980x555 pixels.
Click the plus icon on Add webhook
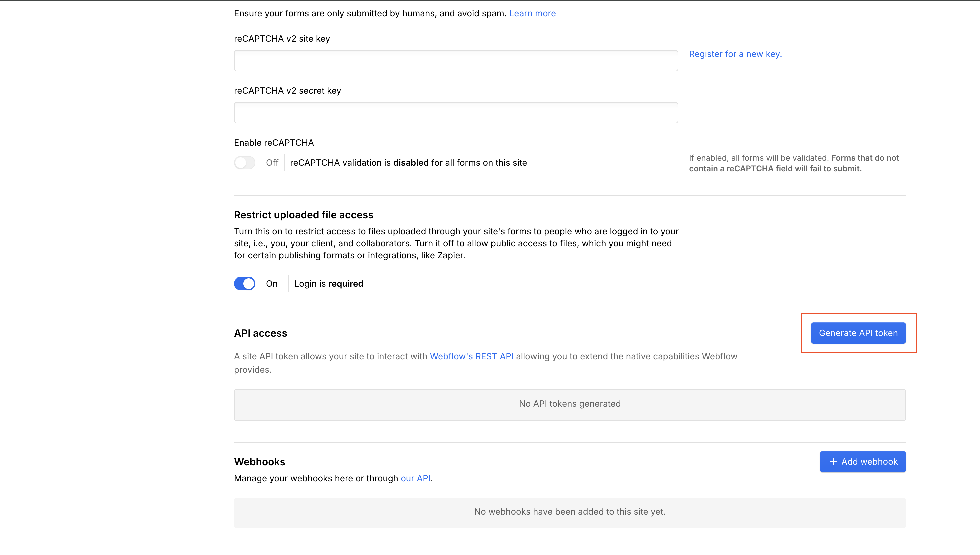tap(833, 462)
